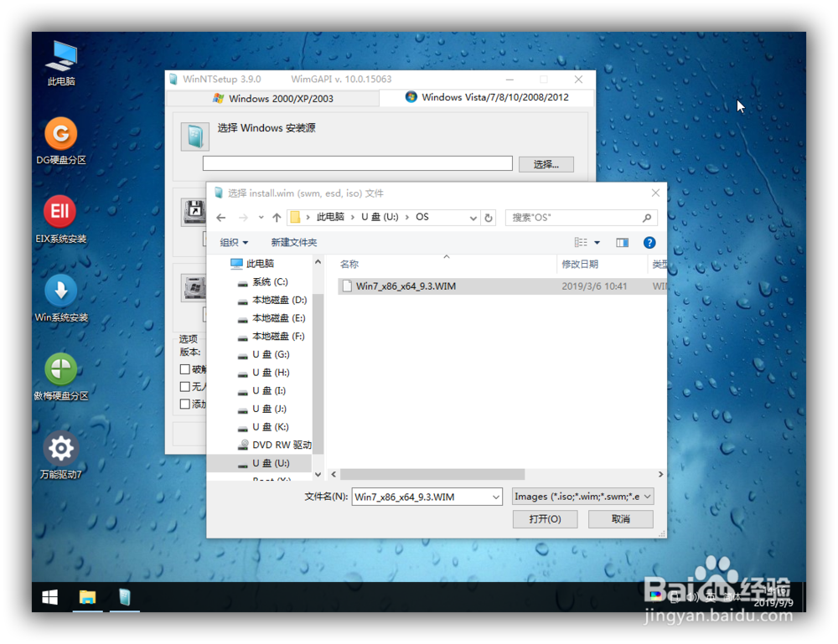
Task: Open the 文件名 combo box dropdown
Action: (496, 497)
